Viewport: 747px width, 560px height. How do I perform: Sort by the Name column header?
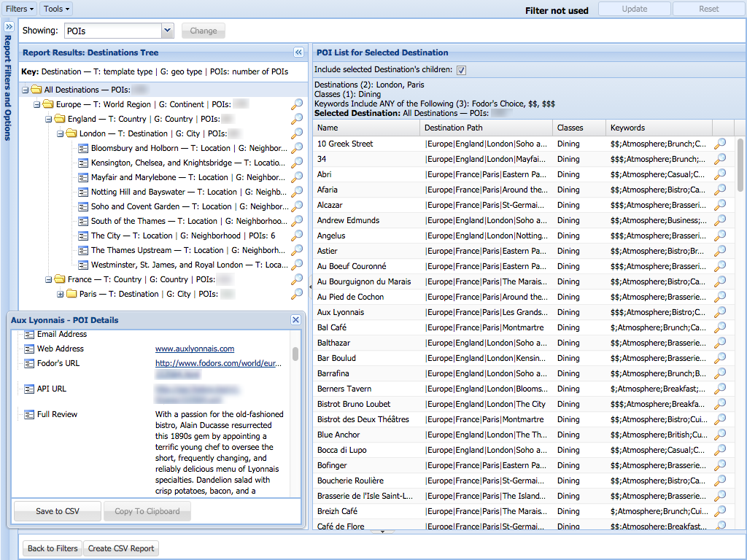[x=366, y=128]
